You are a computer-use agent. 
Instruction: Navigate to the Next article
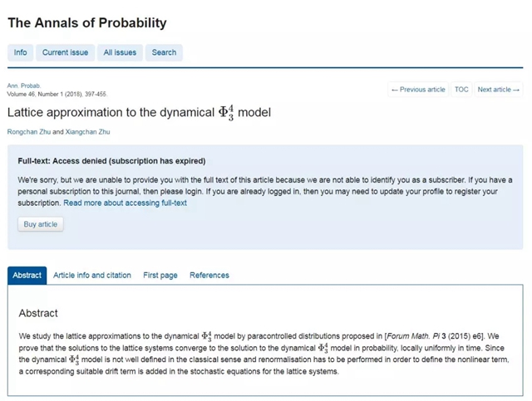(499, 90)
